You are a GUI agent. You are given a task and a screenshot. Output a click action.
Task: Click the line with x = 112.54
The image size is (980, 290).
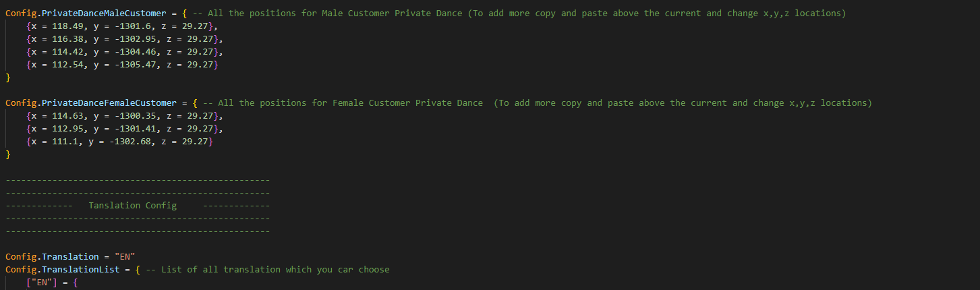click(122, 65)
